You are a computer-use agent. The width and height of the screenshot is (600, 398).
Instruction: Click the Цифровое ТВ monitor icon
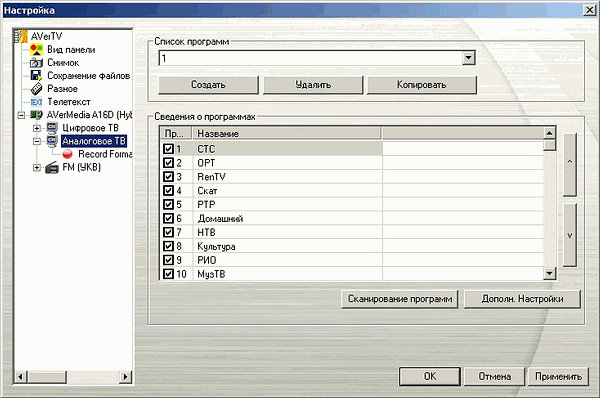click(x=52, y=128)
